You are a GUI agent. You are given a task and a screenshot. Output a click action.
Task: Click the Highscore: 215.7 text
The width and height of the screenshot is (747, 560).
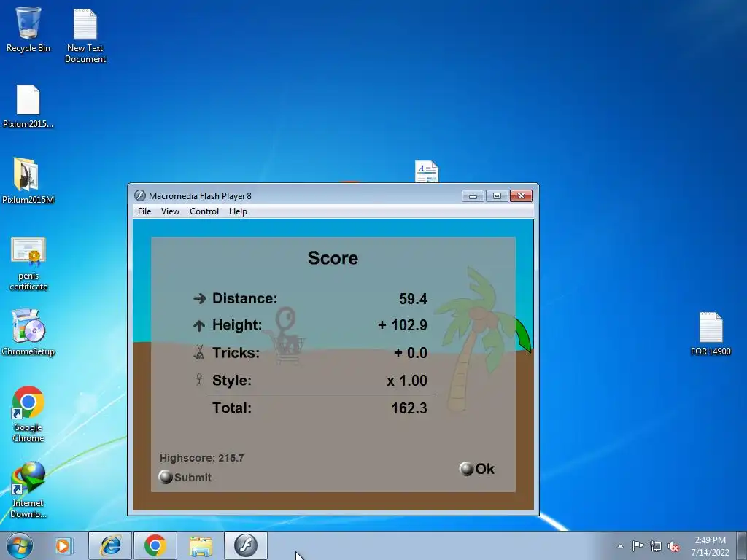point(202,458)
